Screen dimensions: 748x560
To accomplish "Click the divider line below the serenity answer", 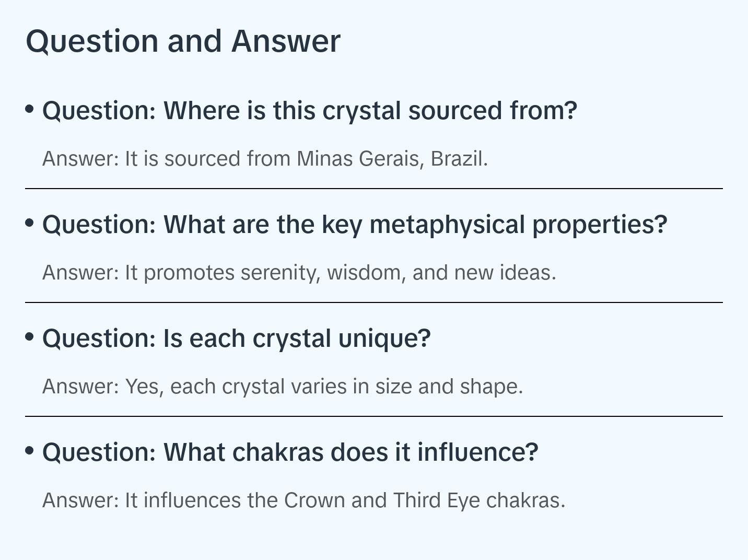I will (x=373, y=302).
